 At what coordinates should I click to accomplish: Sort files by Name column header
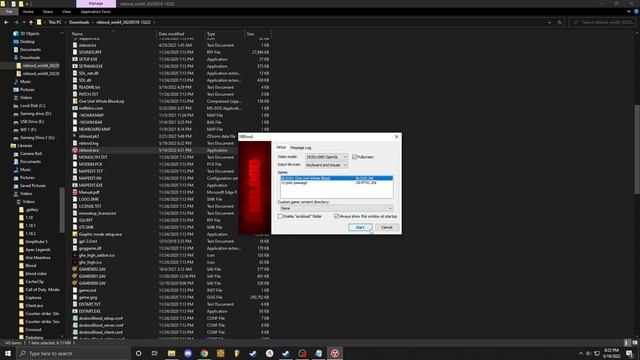click(x=77, y=34)
